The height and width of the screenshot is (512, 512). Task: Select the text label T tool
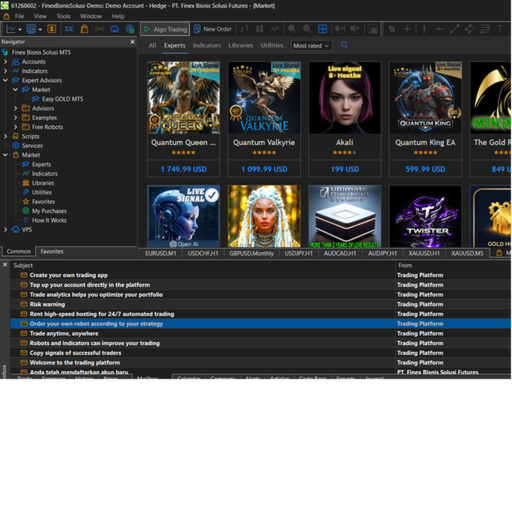point(500,29)
